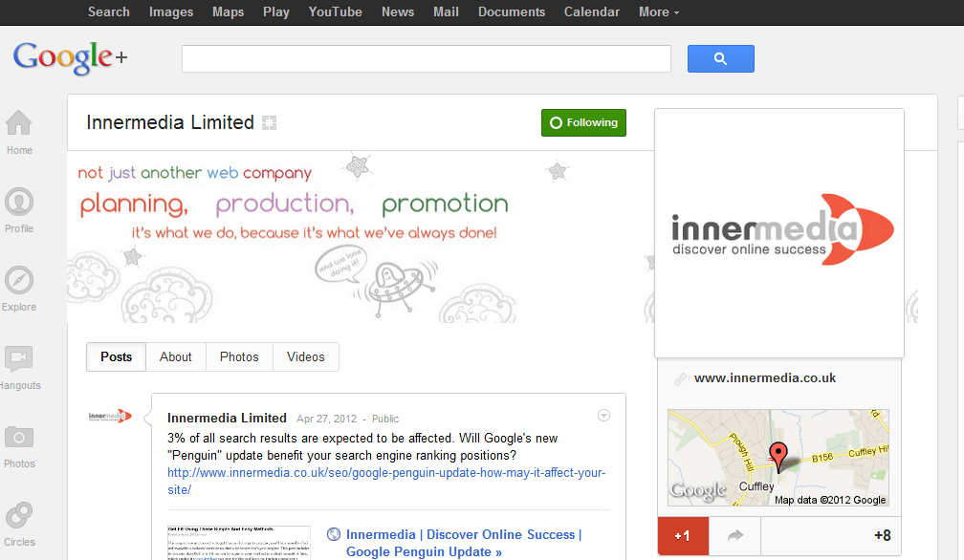Click the globe icon beside shared link title
The height and width of the screenshot is (560, 964).
click(x=333, y=534)
